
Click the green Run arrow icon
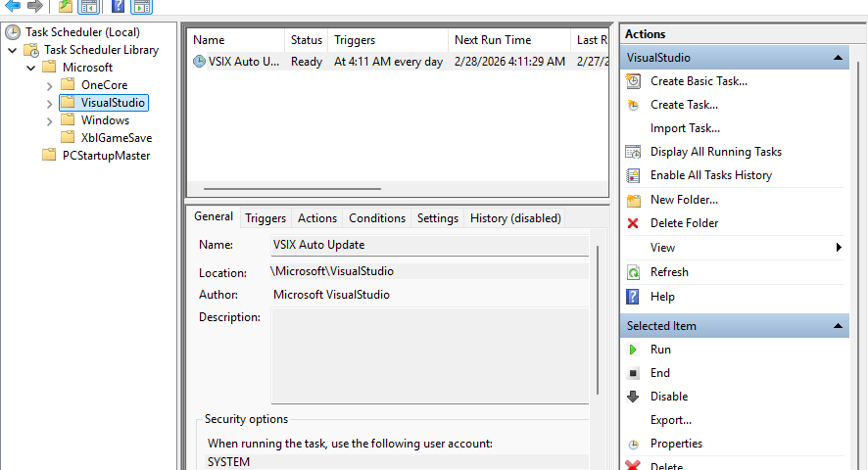(x=633, y=350)
